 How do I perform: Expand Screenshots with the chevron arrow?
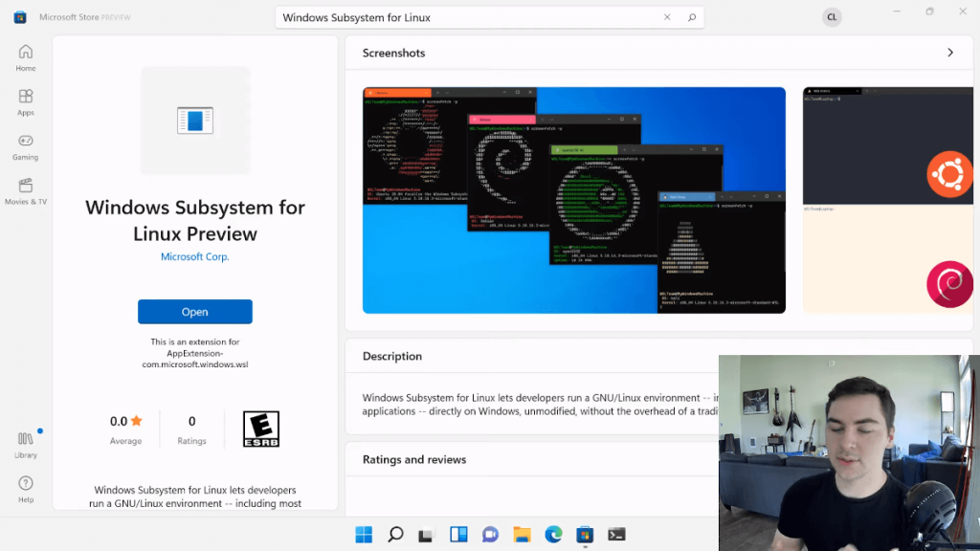pyautogui.click(x=949, y=53)
